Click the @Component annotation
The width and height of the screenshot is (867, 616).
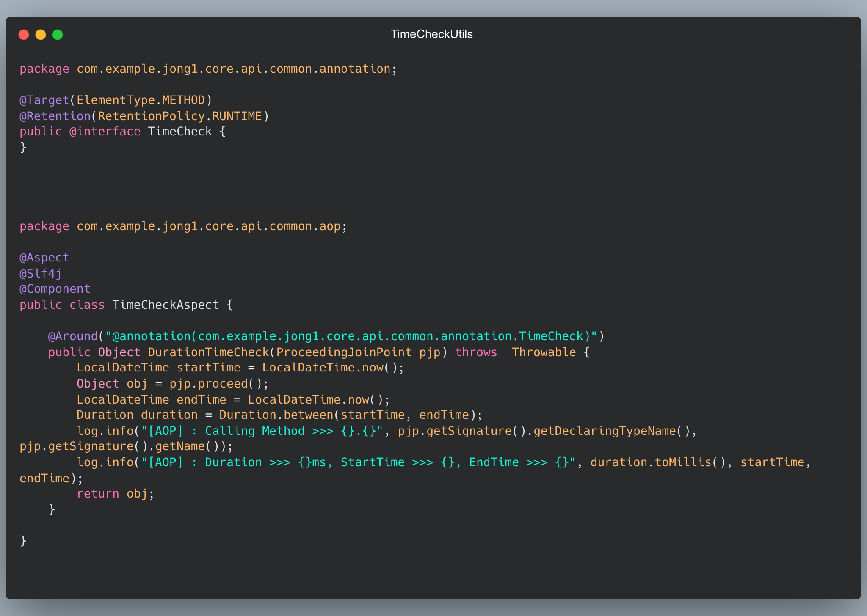[x=55, y=289]
